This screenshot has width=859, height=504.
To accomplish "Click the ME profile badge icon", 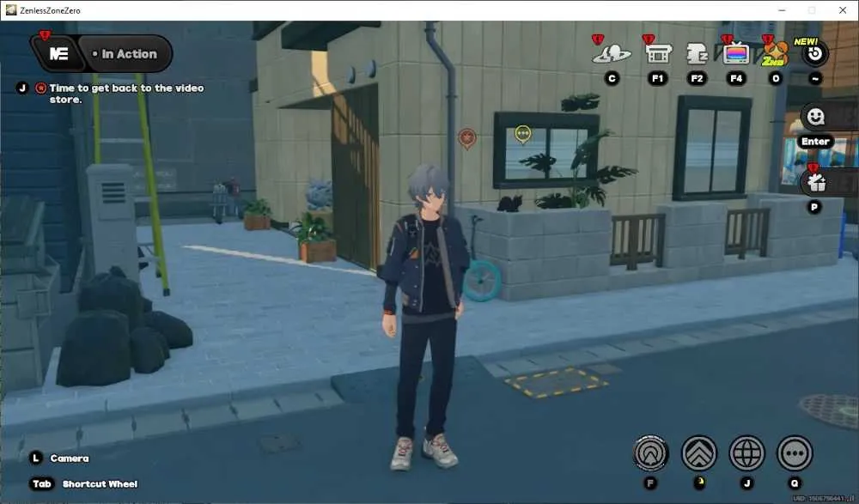I will coord(58,54).
